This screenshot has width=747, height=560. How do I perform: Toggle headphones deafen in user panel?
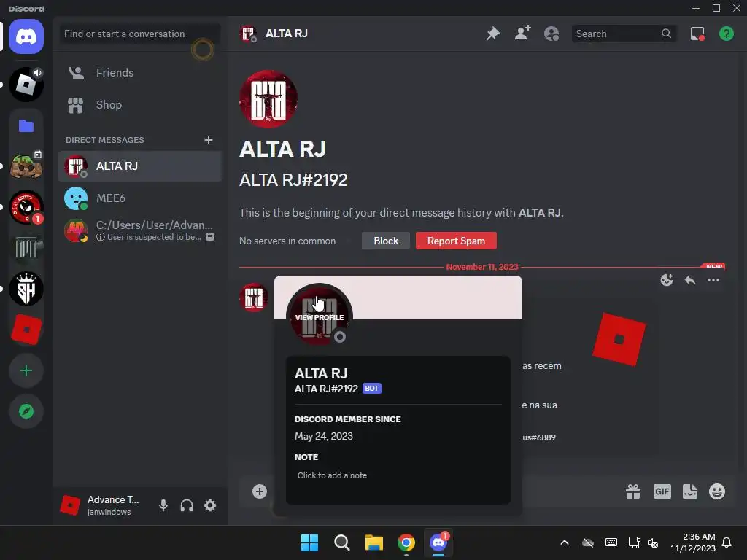(186, 505)
